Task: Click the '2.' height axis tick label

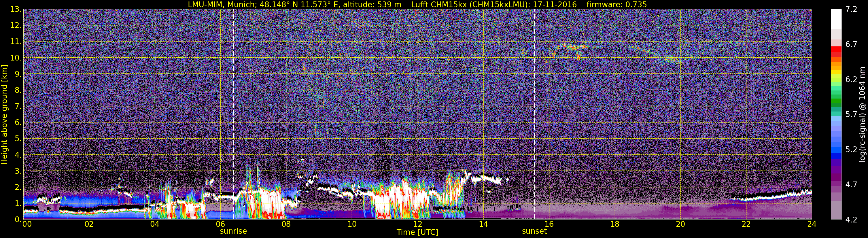Action: 18,187
